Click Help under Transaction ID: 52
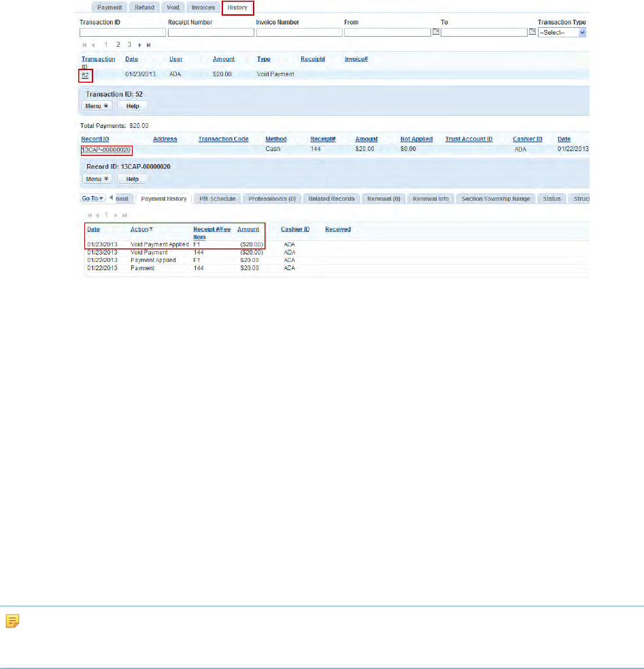 point(133,105)
